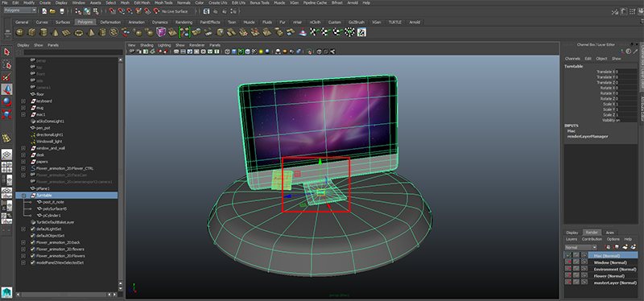Select the Lasso select tool
644x301 pixels.
[6, 64]
